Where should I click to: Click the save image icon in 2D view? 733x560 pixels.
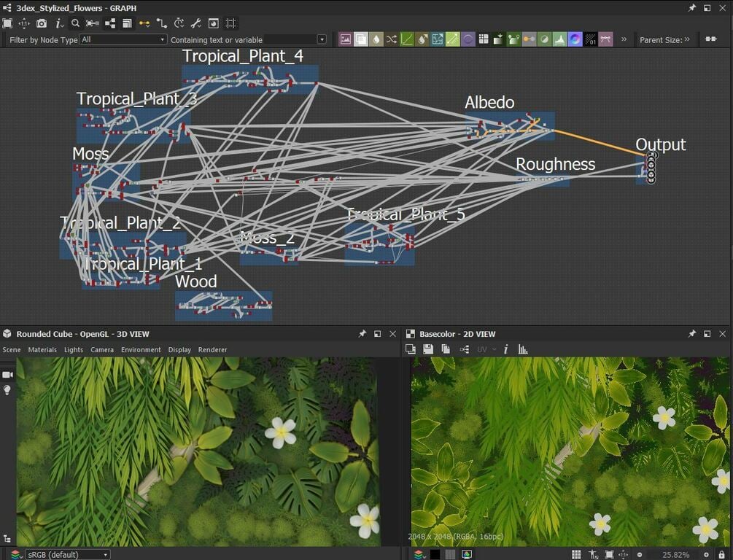427,349
